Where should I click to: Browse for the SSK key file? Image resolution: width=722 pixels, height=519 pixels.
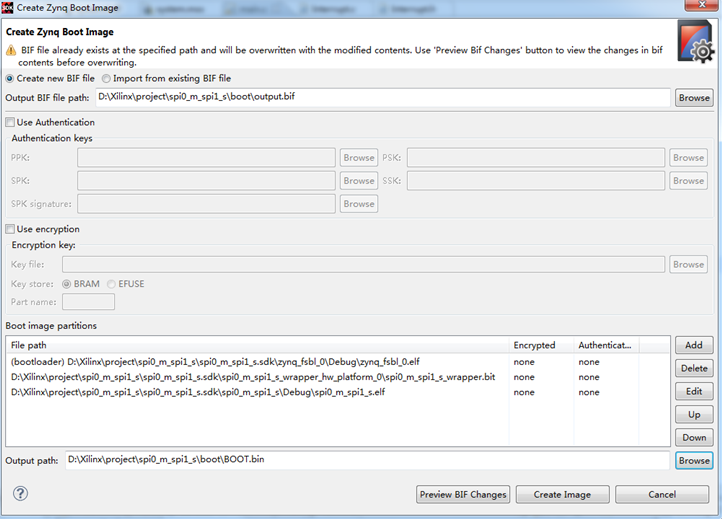pyautogui.click(x=688, y=181)
